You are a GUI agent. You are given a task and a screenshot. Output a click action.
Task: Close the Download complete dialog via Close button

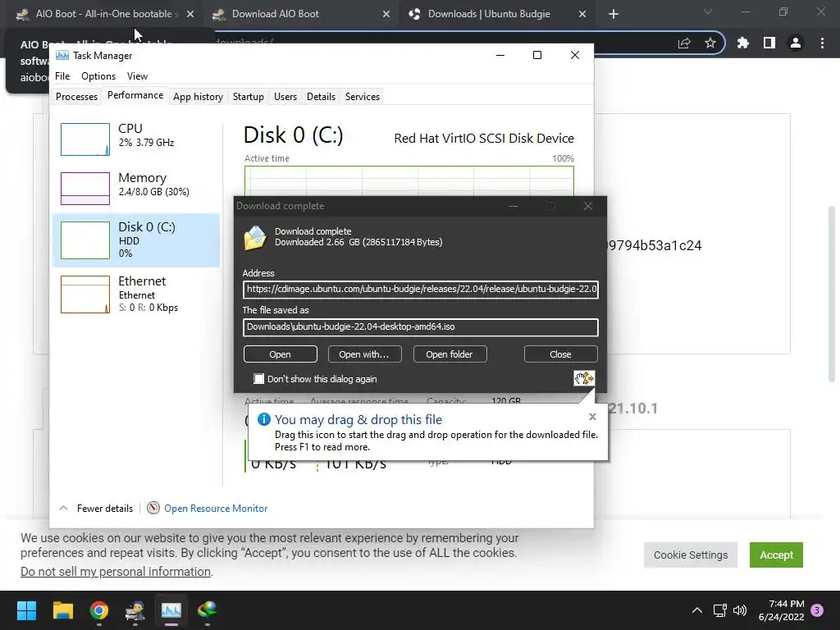coord(560,354)
